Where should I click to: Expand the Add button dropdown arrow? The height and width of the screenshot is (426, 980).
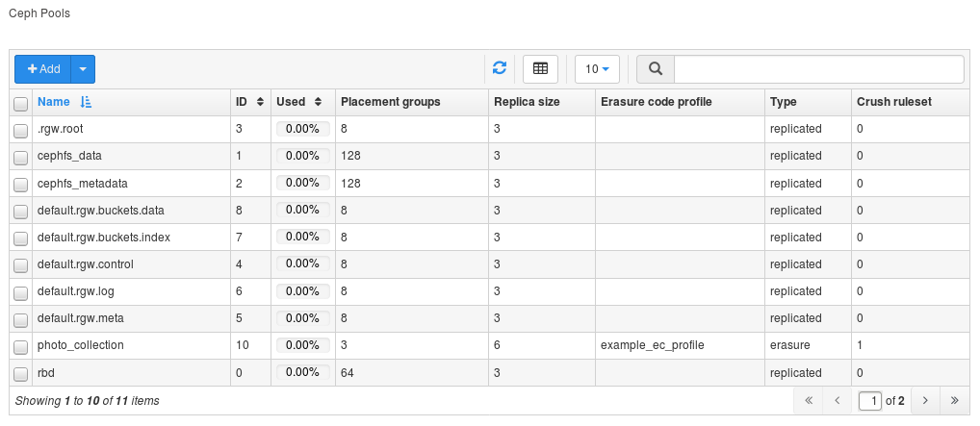(x=83, y=69)
